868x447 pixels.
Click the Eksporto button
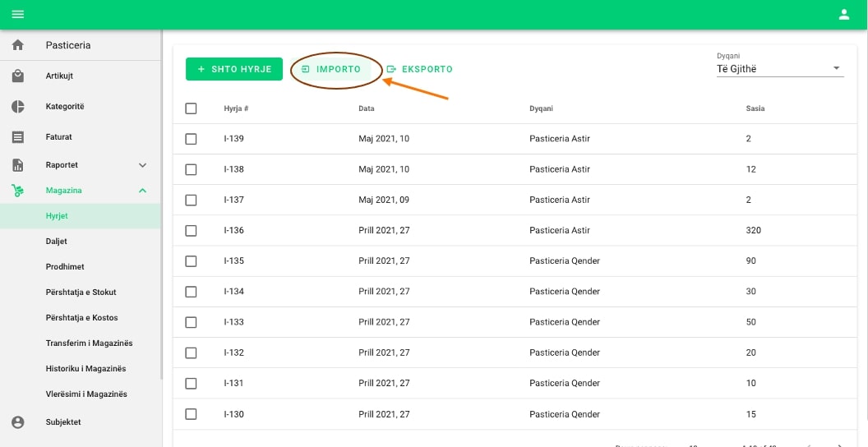pos(420,69)
